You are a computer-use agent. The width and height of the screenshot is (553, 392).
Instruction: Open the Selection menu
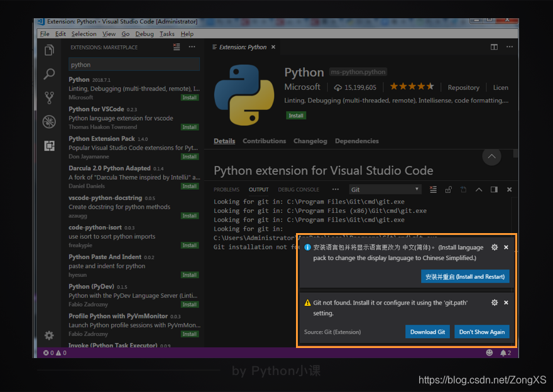pos(84,34)
